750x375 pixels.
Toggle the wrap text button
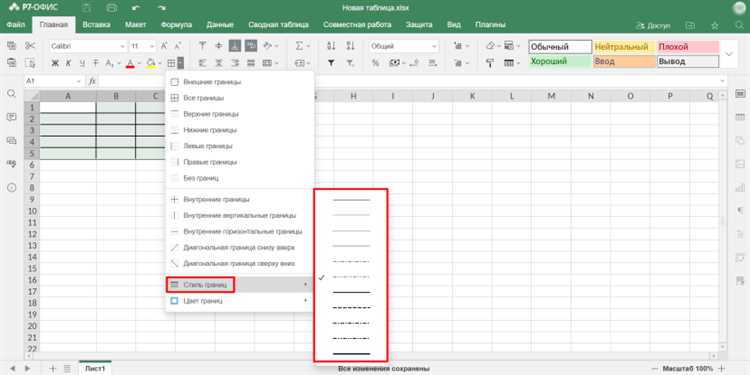251,46
